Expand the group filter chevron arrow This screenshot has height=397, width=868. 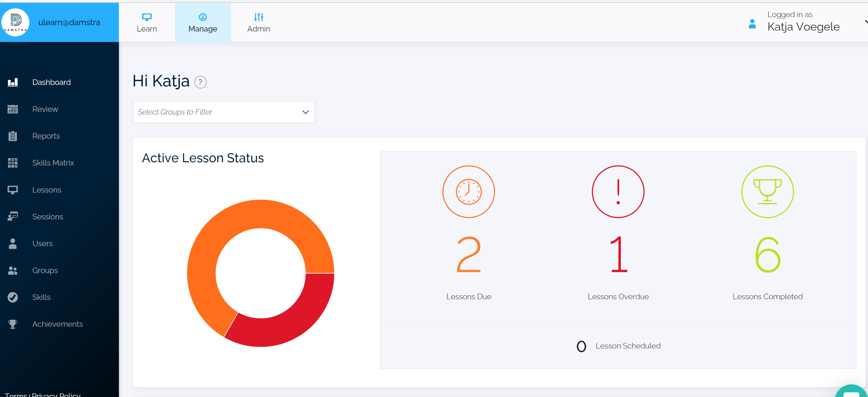point(306,112)
